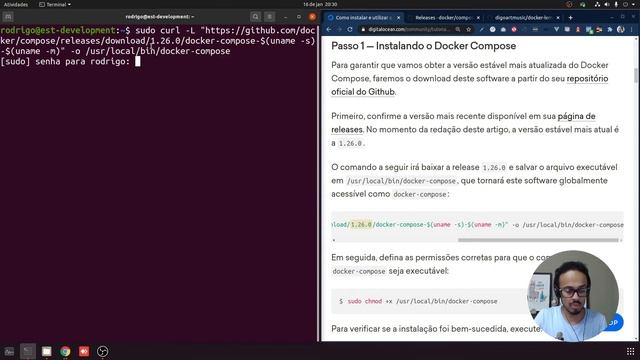Open the volume icon in system tray
The image size is (640, 360).
coord(607,4)
